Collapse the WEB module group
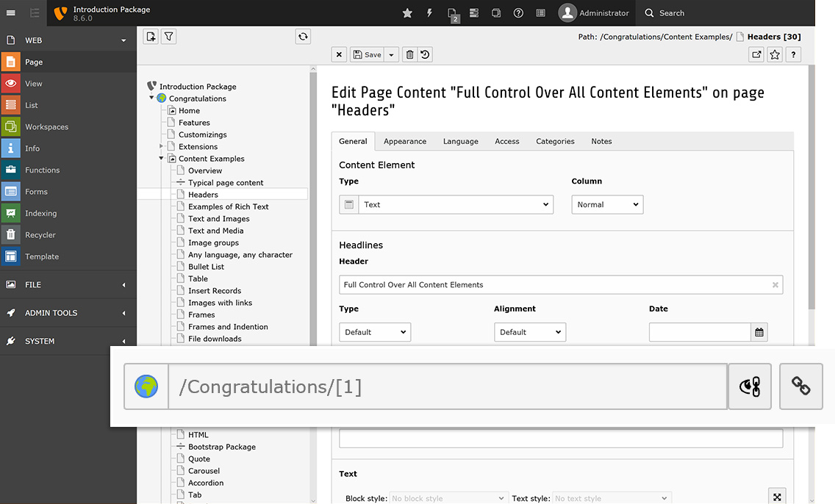Screen dimensions: 838x504 point(123,40)
